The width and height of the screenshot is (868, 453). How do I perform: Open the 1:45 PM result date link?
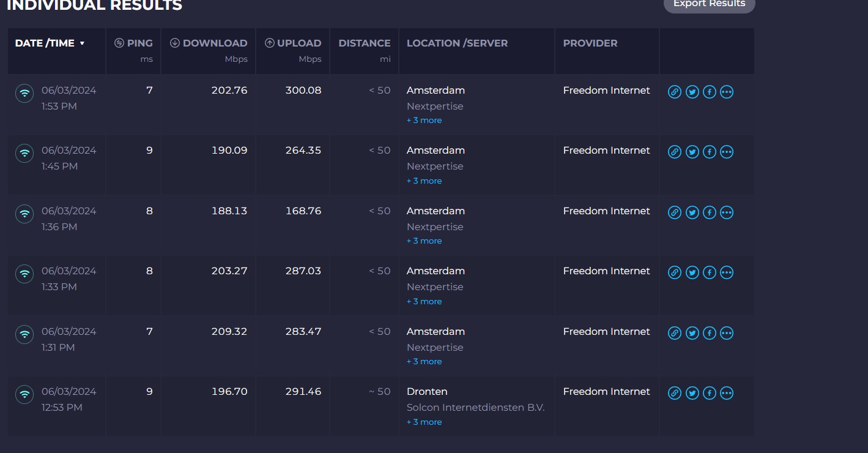click(x=69, y=151)
